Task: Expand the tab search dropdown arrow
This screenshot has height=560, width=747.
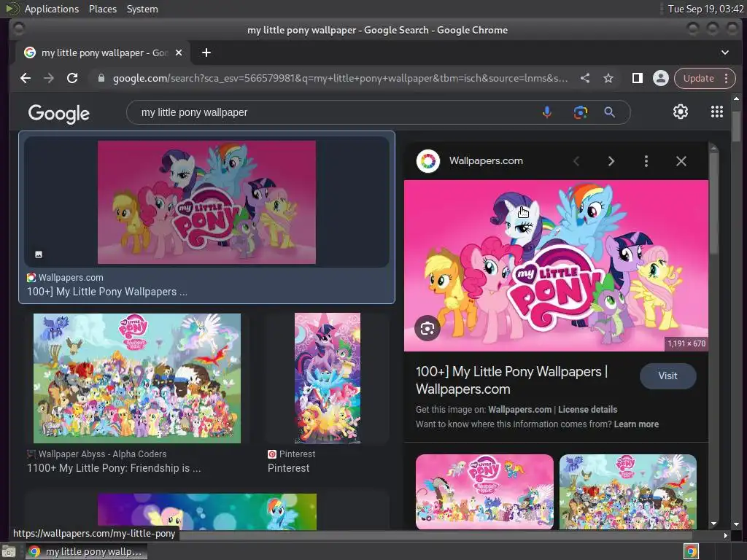Action: (x=724, y=52)
